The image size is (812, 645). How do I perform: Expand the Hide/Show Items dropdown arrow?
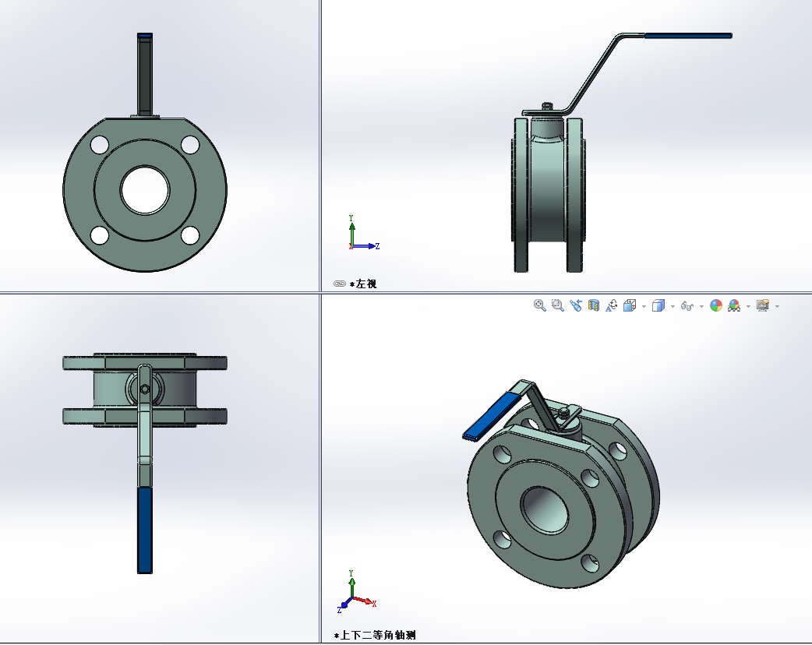click(701, 306)
